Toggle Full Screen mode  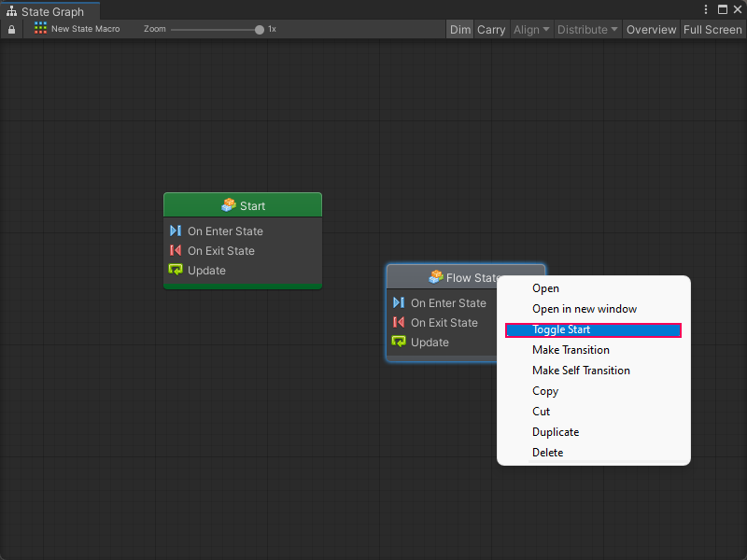point(712,30)
